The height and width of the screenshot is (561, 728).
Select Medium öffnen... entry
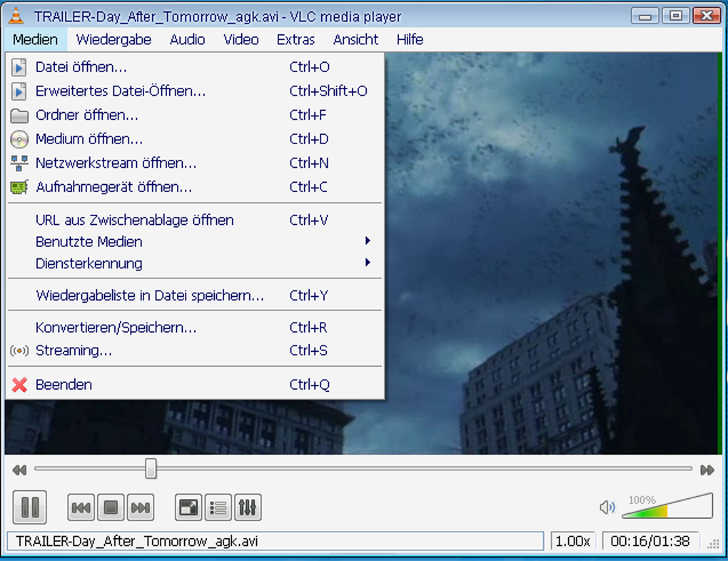tap(195, 139)
